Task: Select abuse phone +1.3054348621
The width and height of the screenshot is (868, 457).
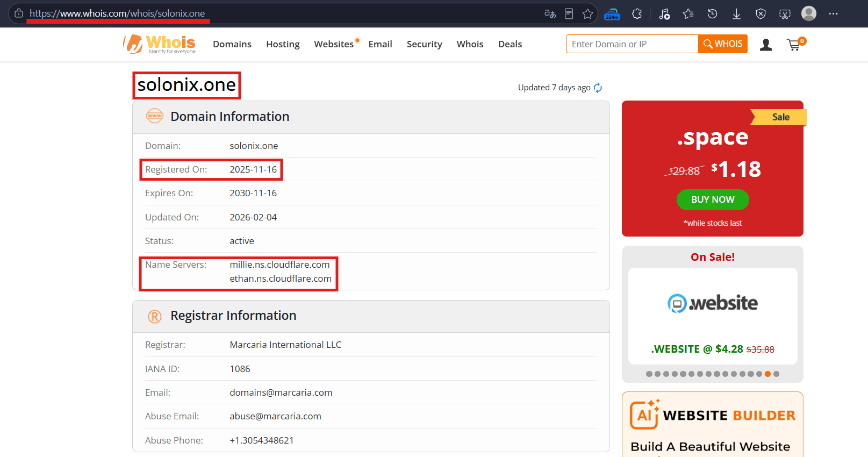Action: click(x=262, y=440)
